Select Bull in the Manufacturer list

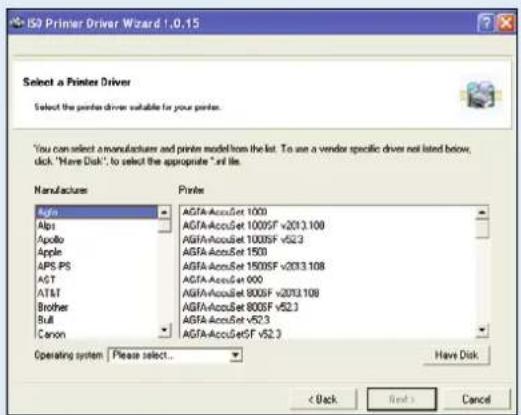[x=96, y=320]
